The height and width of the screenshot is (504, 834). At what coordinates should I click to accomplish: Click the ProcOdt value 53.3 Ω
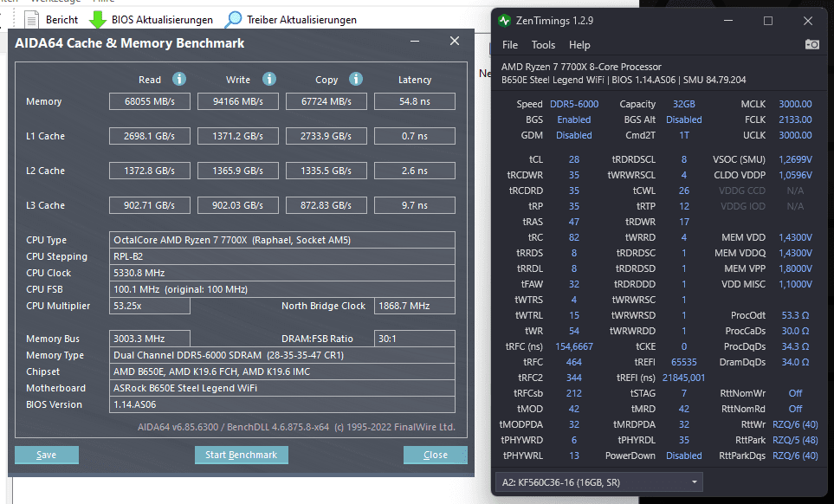[x=795, y=315]
